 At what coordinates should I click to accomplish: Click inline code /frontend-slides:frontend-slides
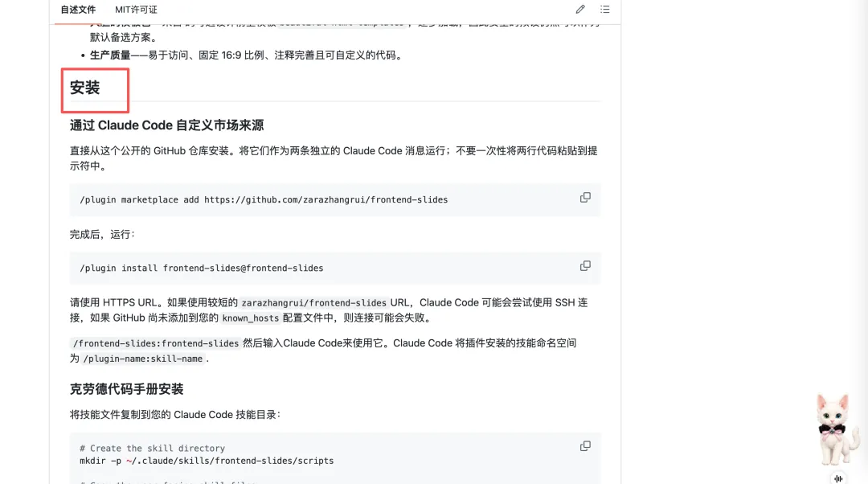(x=156, y=343)
